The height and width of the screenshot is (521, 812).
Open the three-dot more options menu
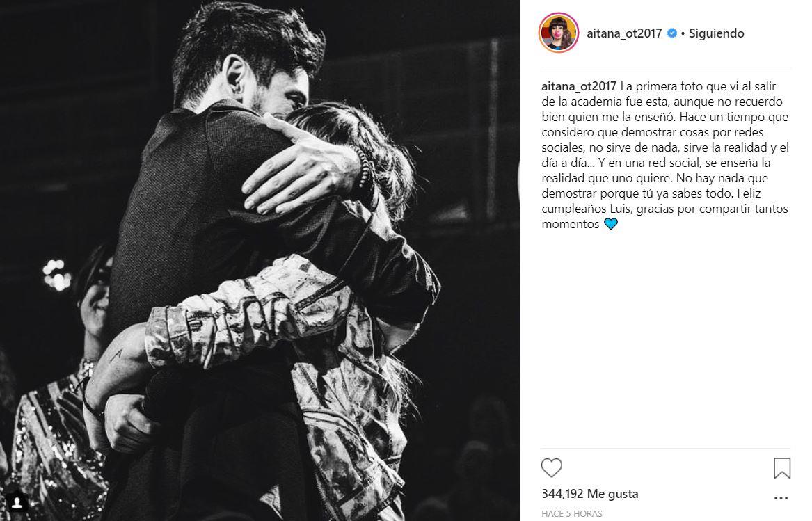pyautogui.click(x=781, y=498)
